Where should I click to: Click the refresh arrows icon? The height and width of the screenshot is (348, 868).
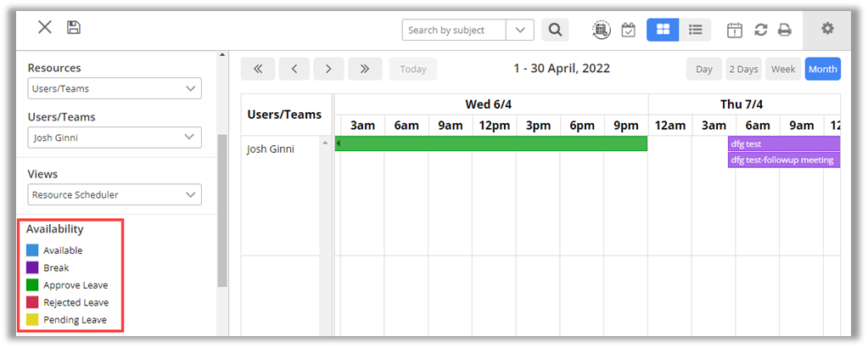[760, 30]
